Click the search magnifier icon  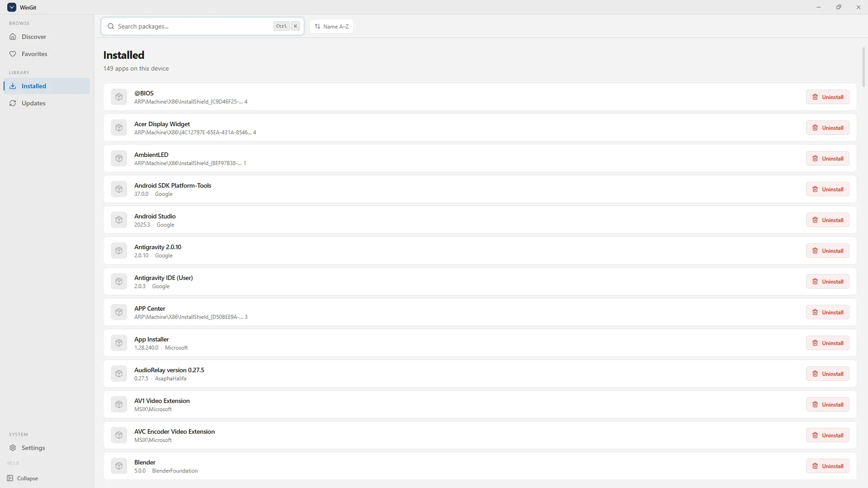coord(111,26)
